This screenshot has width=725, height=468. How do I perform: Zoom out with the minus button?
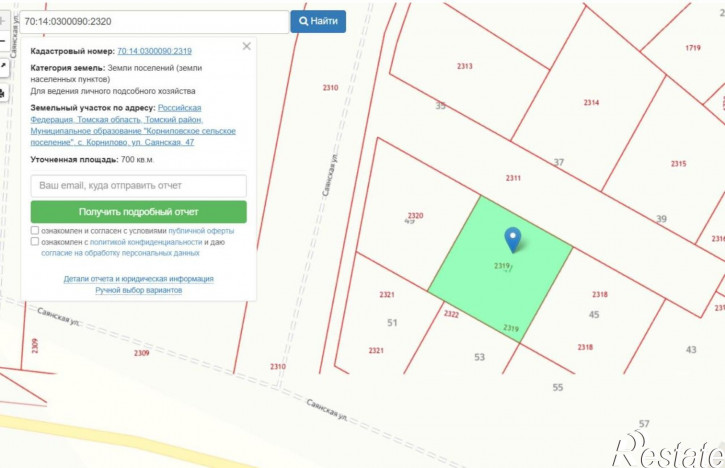3,43
